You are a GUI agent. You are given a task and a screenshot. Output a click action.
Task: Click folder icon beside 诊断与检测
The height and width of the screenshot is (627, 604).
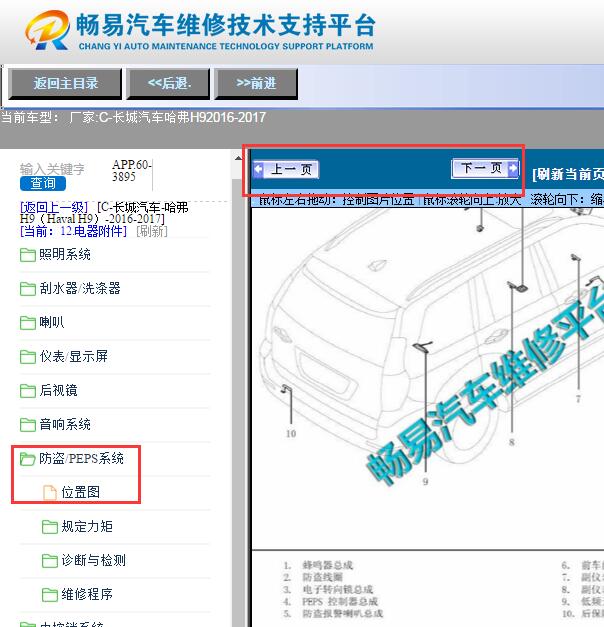50,561
